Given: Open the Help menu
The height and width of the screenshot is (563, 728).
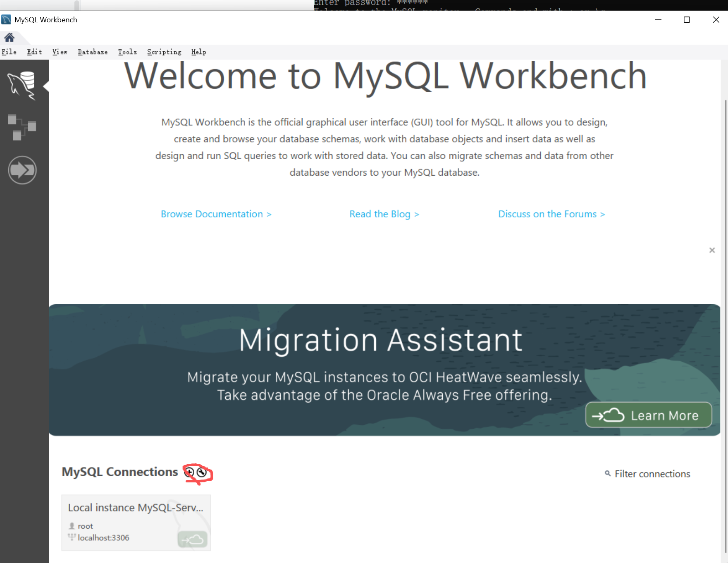Looking at the screenshot, I should 198,52.
